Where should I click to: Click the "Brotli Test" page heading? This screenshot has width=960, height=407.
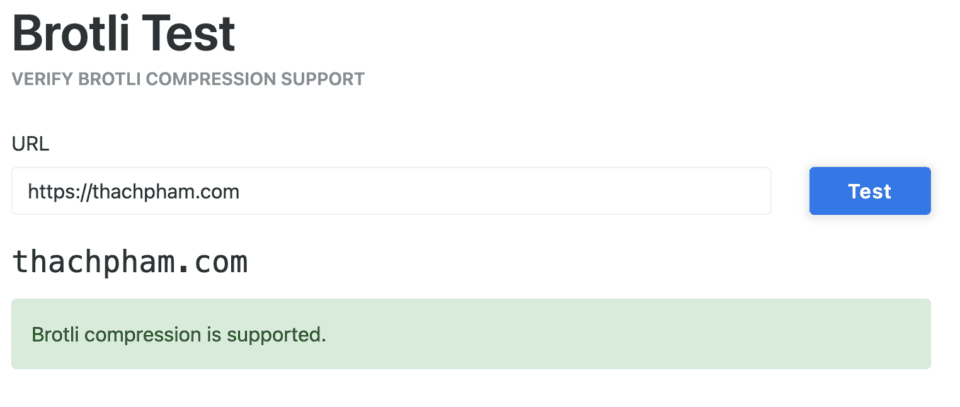[x=124, y=34]
